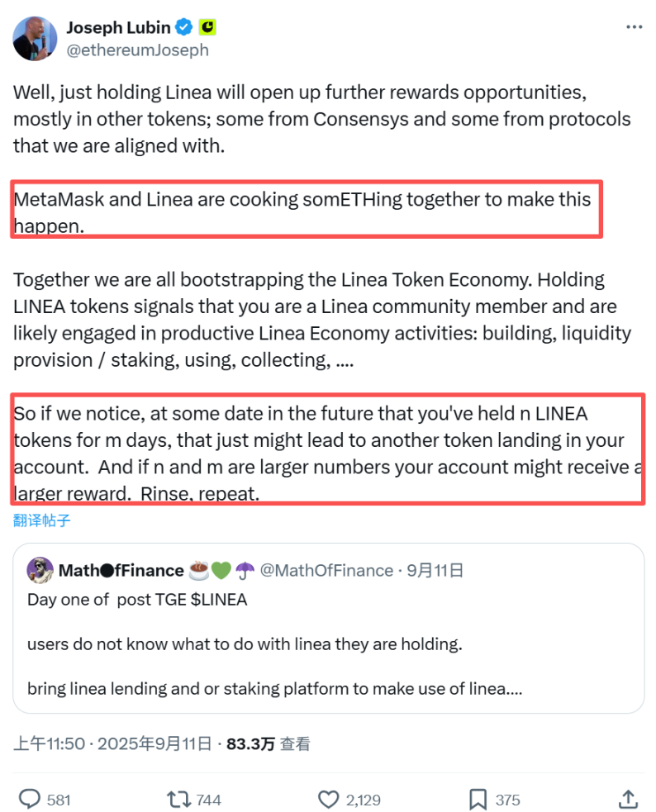Open the three-dot more options menu
The image size is (656, 812).
click(634, 27)
